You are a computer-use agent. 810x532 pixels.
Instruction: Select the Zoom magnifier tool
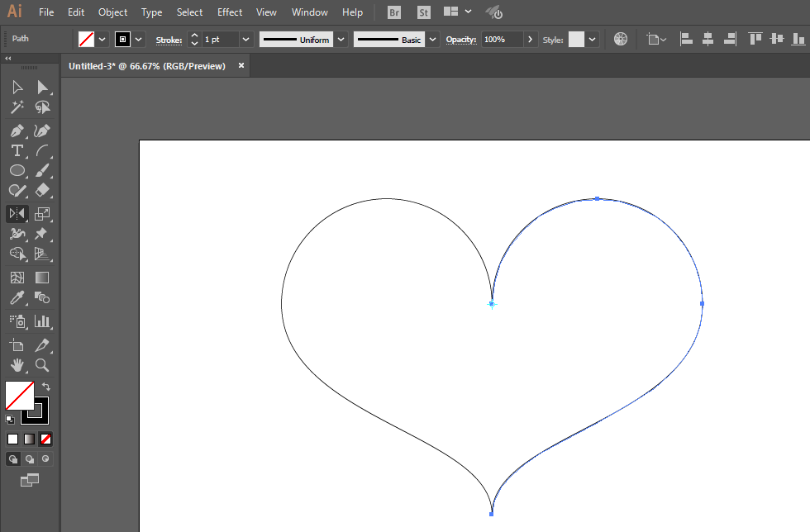point(42,366)
